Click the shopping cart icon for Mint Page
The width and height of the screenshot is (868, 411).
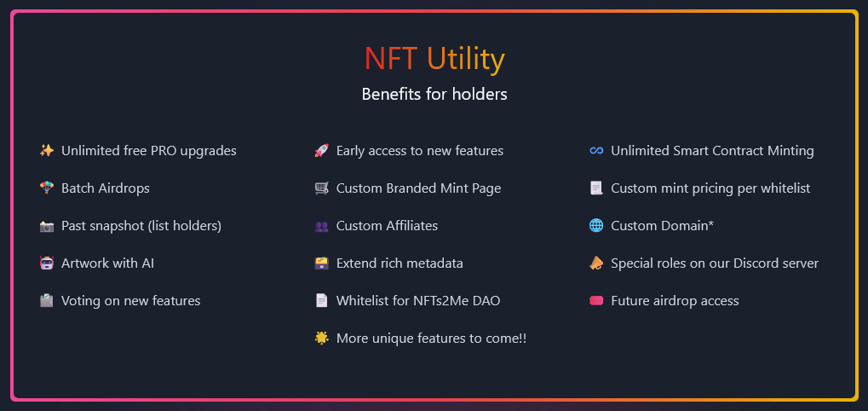[x=321, y=188]
